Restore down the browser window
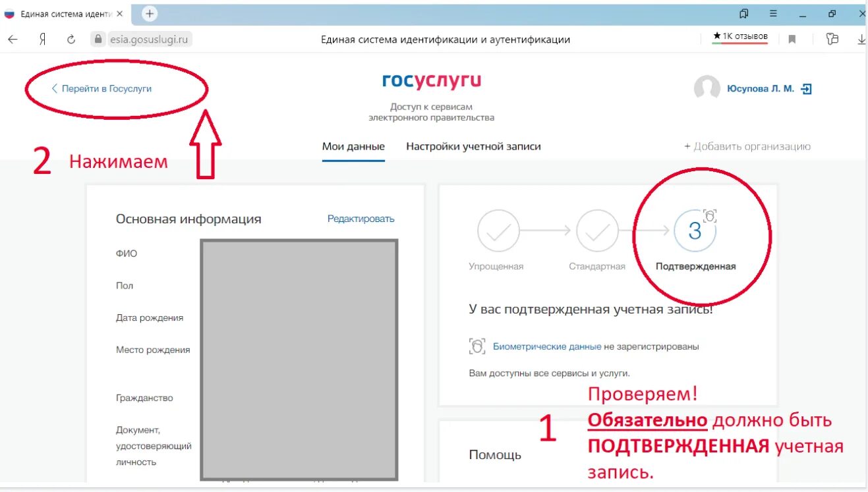The image size is (868, 492). 832,13
